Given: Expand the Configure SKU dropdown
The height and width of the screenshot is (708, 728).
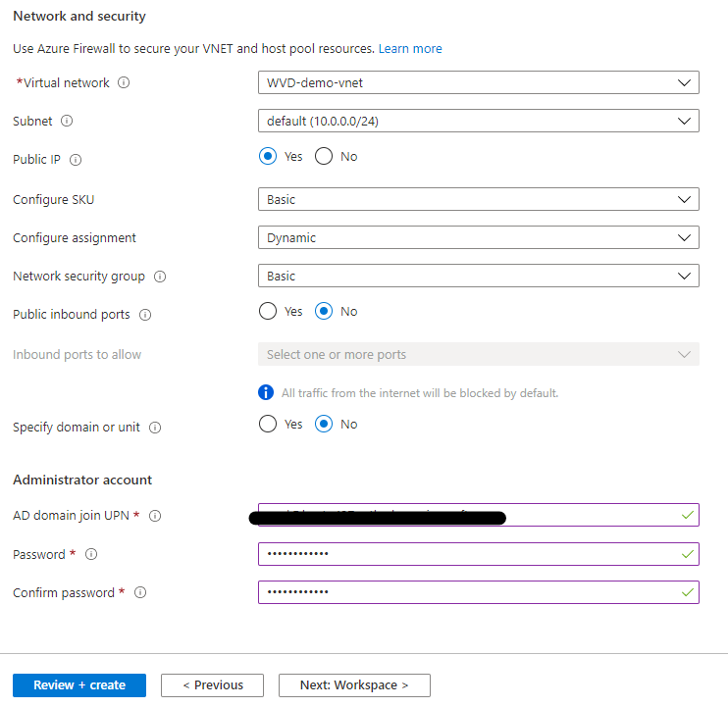Looking at the screenshot, I should (479, 199).
